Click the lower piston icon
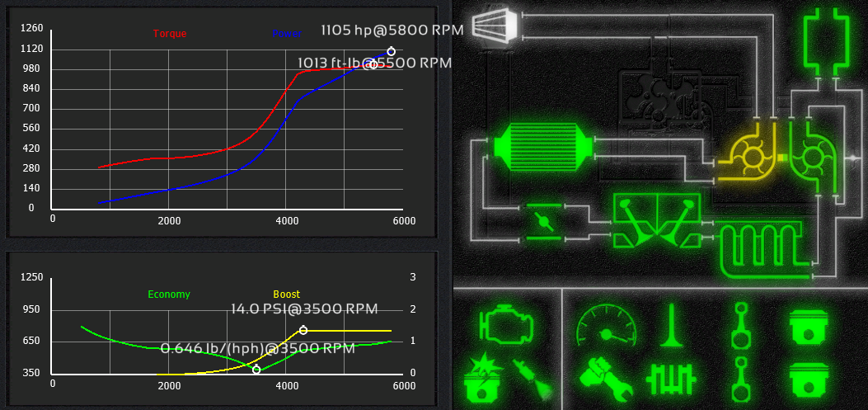Screen dimensions: 868x410 [x=809, y=382]
